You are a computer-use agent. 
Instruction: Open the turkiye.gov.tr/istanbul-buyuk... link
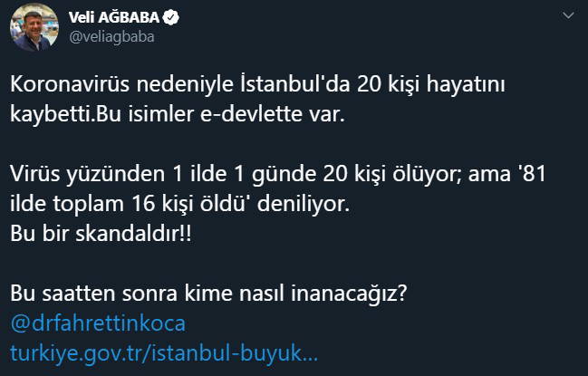[x=164, y=351]
